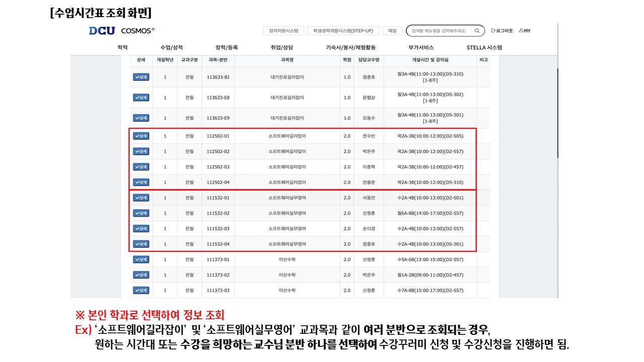This screenshot has width=644, height=362.
Task: Click the checkmark 상세 icon for course 112502-01
Action: pyautogui.click(x=141, y=136)
